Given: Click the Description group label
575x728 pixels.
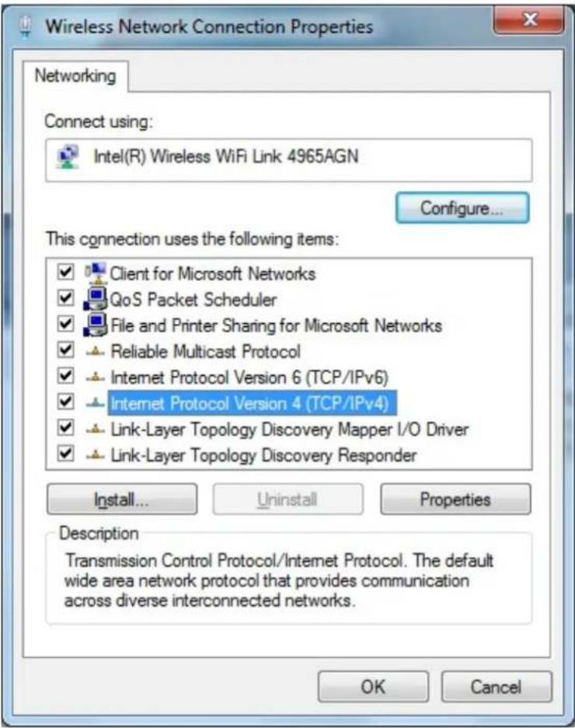Looking at the screenshot, I should (x=99, y=534).
